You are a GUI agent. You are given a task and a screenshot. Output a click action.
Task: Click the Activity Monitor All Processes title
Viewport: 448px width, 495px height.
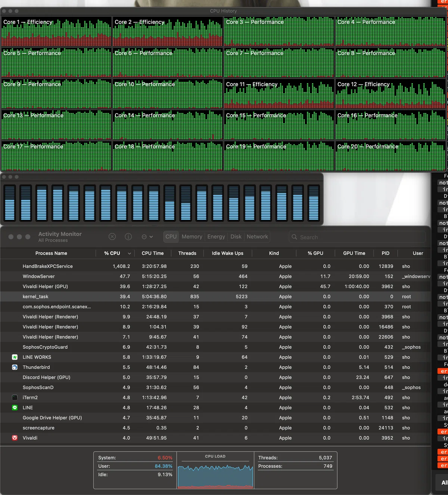(60, 237)
